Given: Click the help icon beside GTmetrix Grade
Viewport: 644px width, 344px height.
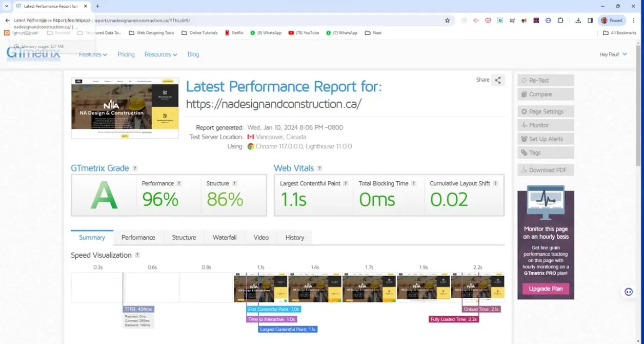Looking at the screenshot, I should (x=135, y=168).
